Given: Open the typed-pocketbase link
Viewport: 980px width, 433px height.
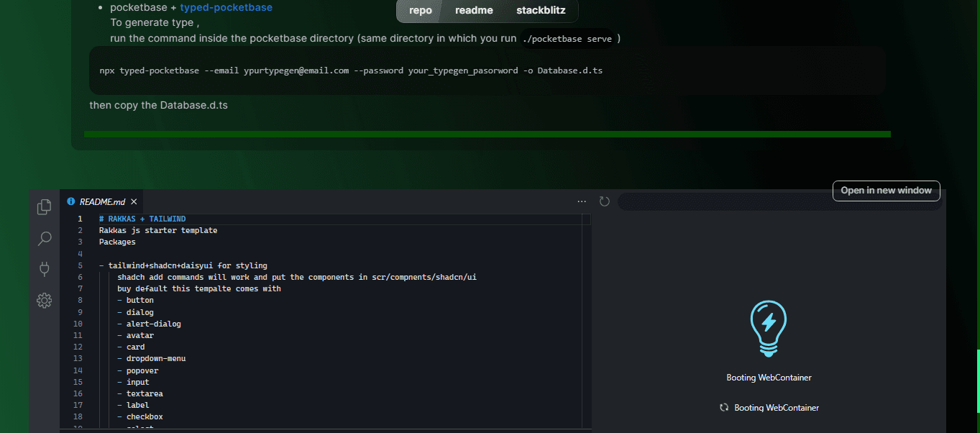Looking at the screenshot, I should (x=226, y=7).
